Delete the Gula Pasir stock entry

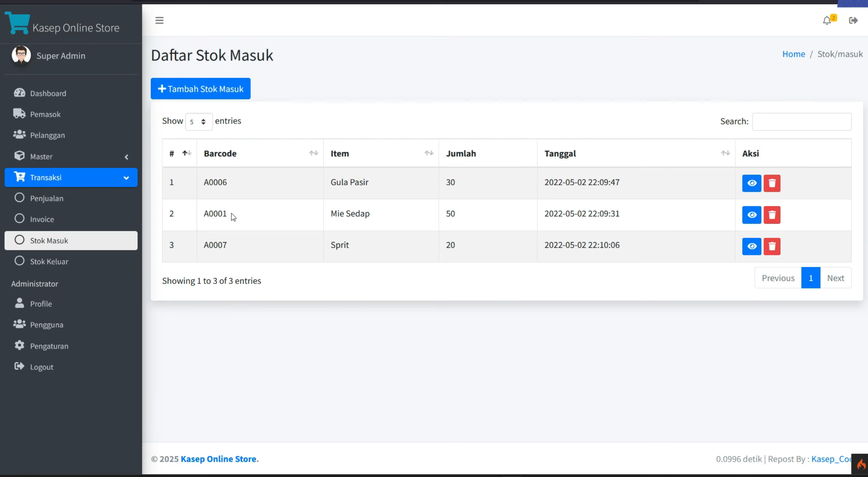pos(772,183)
